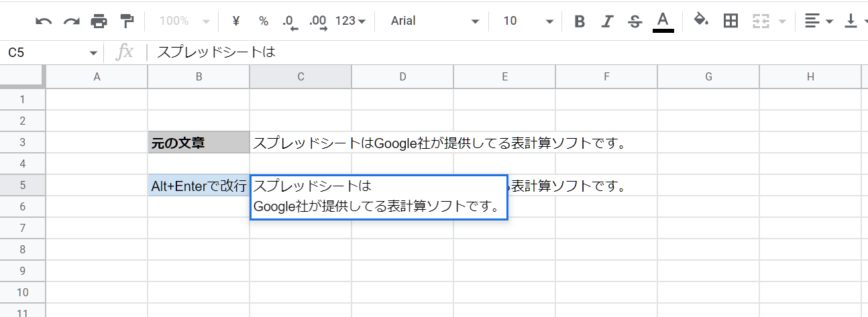Select column C header

(x=301, y=77)
